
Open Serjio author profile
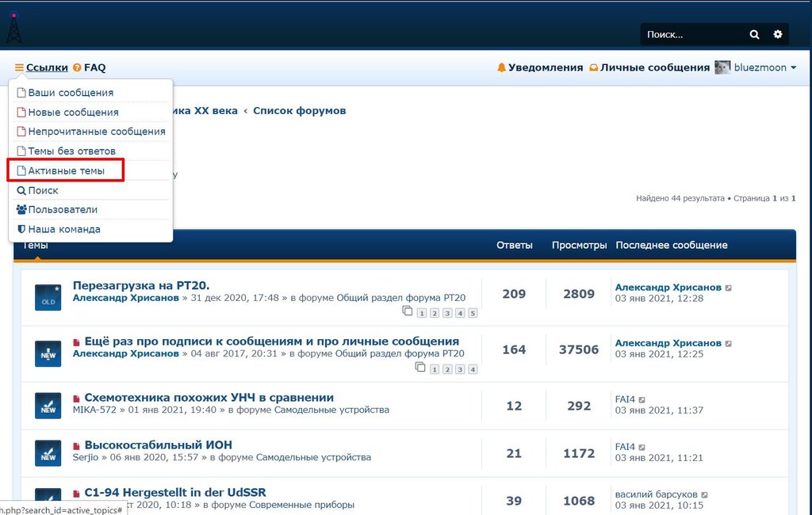coord(86,457)
